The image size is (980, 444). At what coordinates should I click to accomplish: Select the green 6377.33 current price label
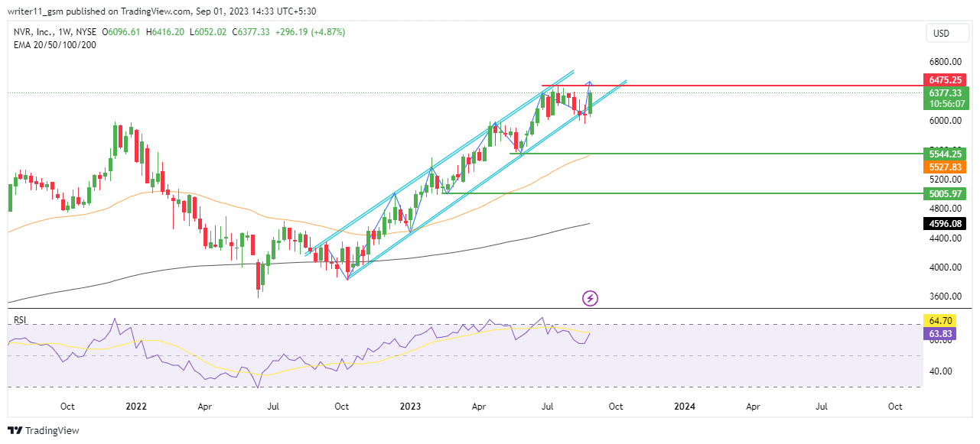946,92
